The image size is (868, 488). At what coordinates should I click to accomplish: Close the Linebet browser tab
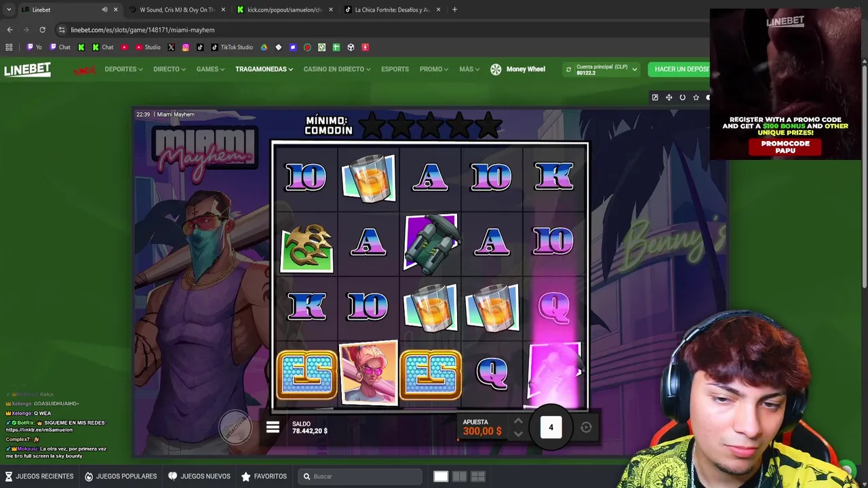click(115, 9)
